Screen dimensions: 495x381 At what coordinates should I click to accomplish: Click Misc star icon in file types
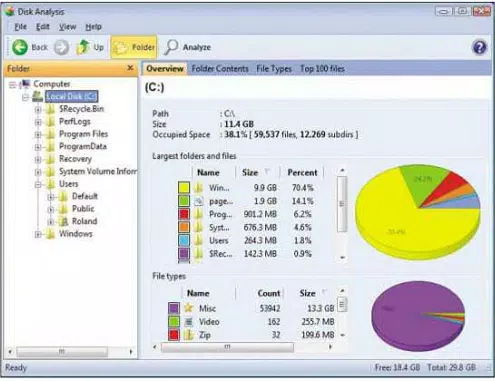(189, 308)
